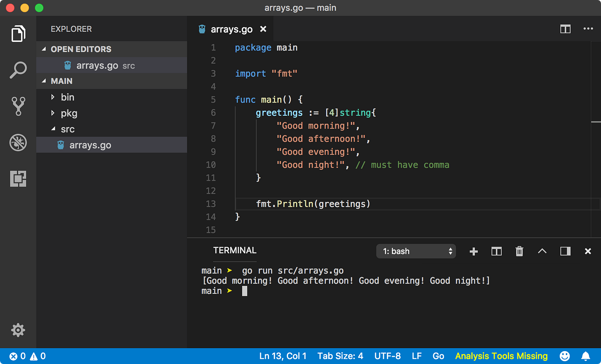Add a new terminal instance
This screenshot has width=601, height=364.
(x=473, y=251)
